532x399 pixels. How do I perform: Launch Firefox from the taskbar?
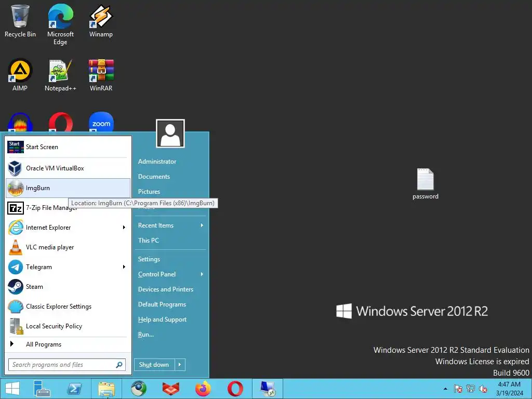(x=203, y=389)
